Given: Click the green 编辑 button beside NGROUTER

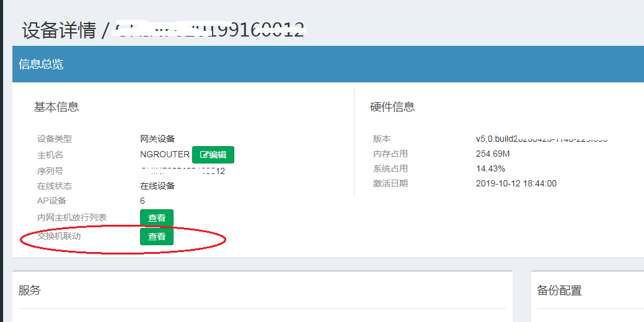Looking at the screenshot, I should (x=213, y=155).
